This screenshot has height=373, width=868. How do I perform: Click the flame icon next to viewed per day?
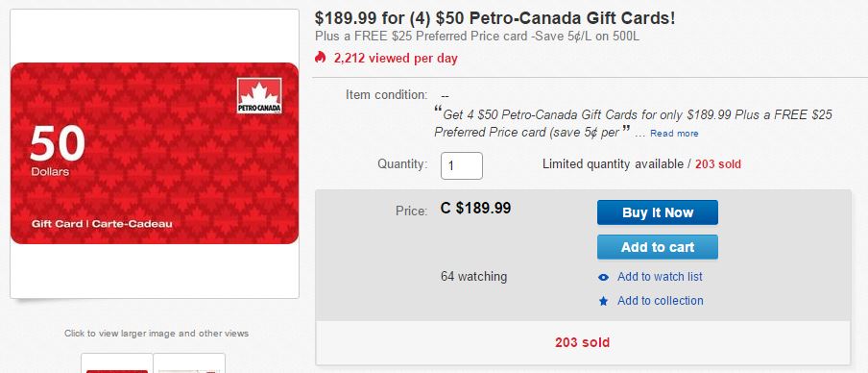pos(320,57)
